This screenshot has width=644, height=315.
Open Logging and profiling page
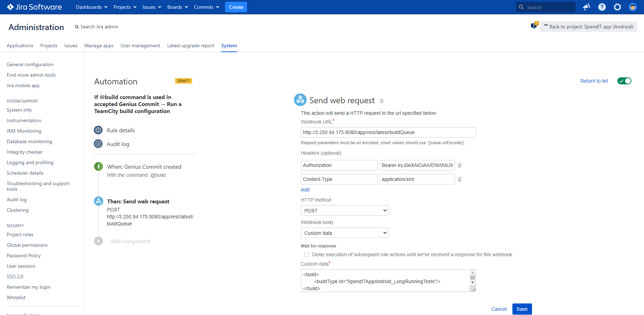[30, 162]
